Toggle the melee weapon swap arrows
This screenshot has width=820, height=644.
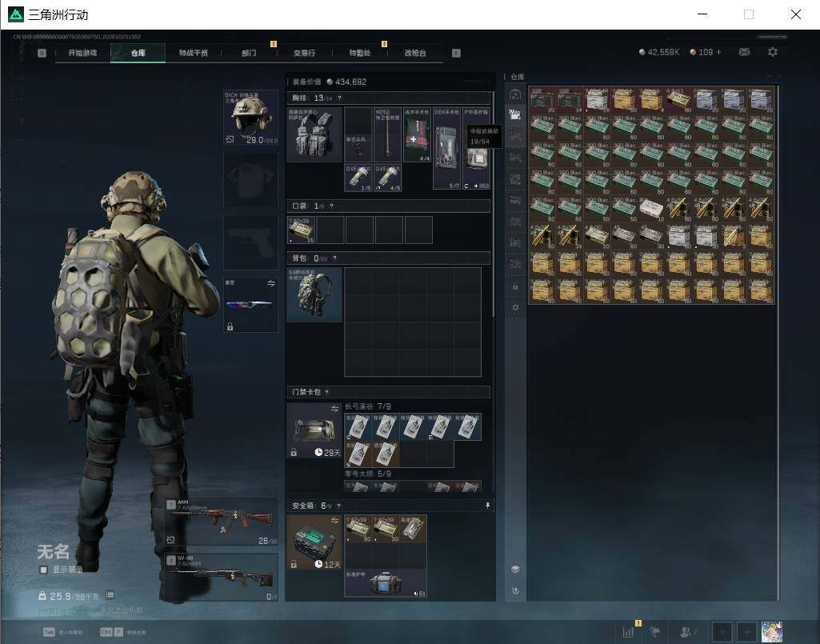tap(271, 283)
